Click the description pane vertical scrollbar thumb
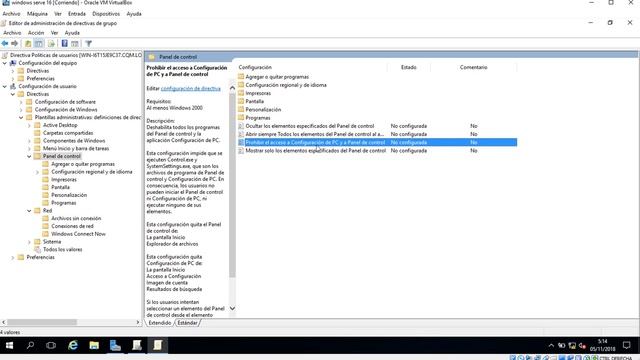Screen dimensions: 640x360 point(232,185)
